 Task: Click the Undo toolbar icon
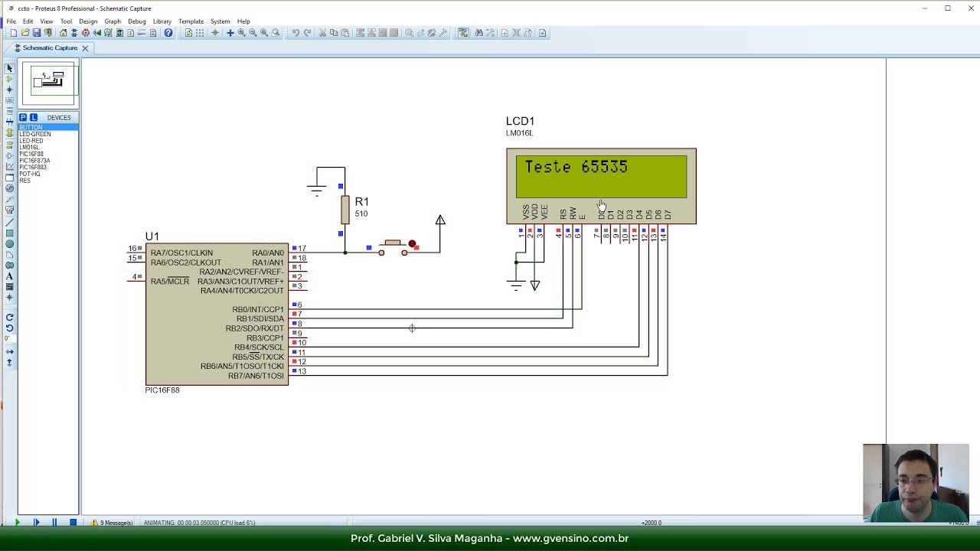(296, 33)
